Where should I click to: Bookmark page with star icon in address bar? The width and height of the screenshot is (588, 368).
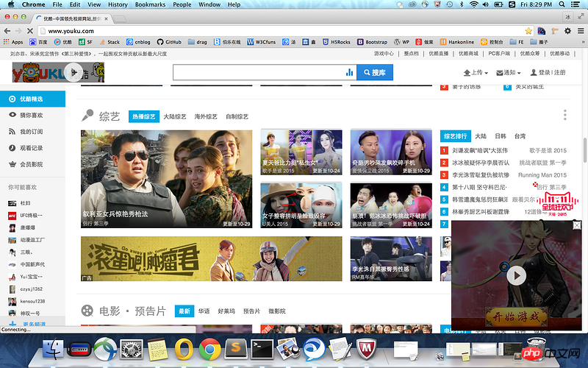(x=528, y=31)
